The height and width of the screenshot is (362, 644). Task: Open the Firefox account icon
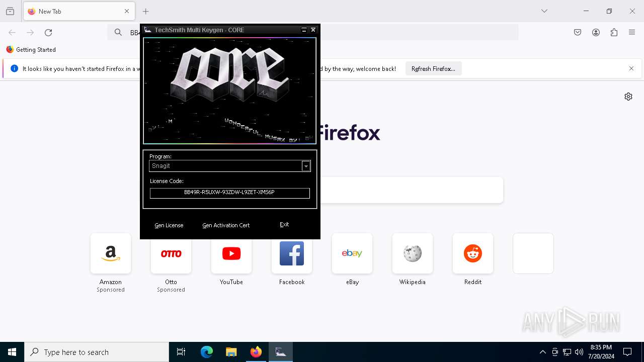tap(596, 33)
